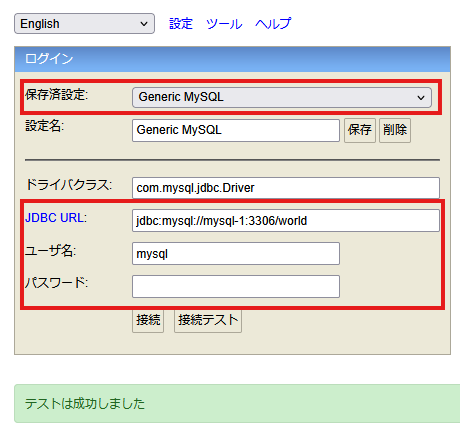This screenshot has height=436, width=460.
Task: Open the ヘルプ menu link
Action: pyautogui.click(x=273, y=24)
